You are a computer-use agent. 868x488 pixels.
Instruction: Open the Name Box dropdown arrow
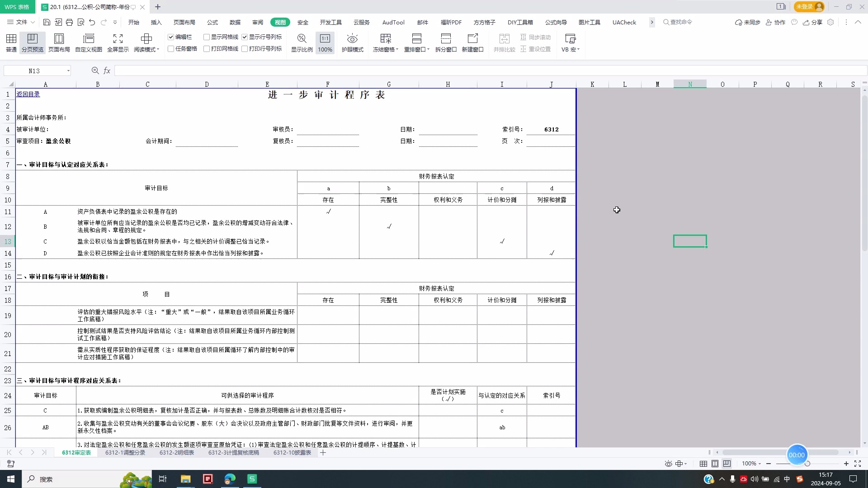(x=68, y=71)
